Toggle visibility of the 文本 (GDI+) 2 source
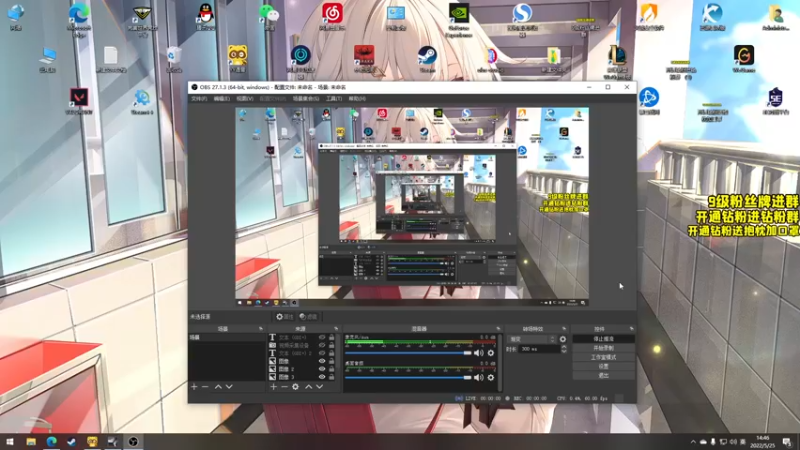 (322, 353)
